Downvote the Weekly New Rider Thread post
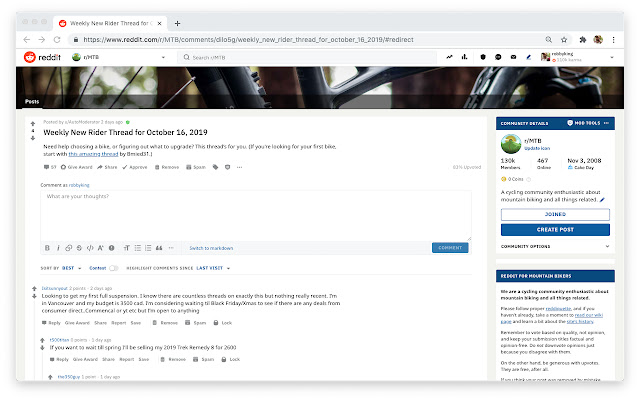Viewport: 640px width, 400px height. click(x=33, y=138)
